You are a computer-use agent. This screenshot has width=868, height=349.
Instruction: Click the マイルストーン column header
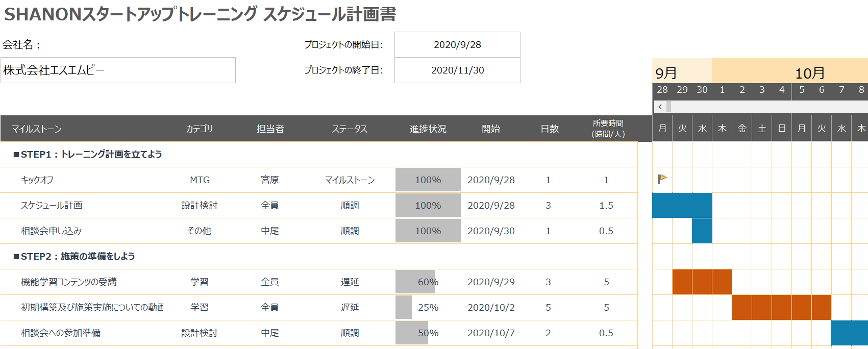pyautogui.click(x=36, y=129)
